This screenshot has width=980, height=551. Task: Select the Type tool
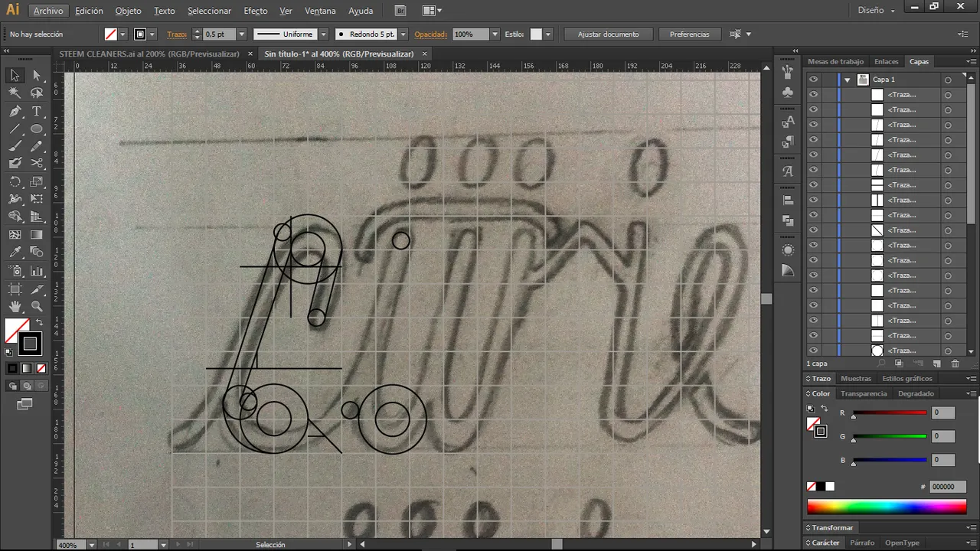[36, 112]
